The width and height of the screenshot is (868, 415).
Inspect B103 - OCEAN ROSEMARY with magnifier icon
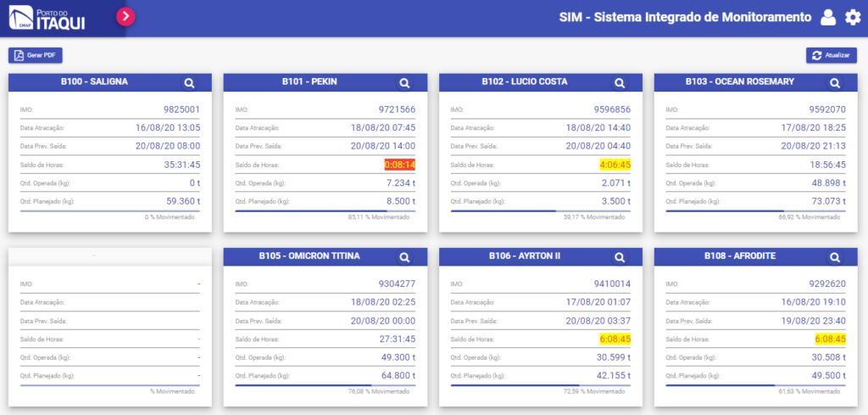tap(835, 82)
